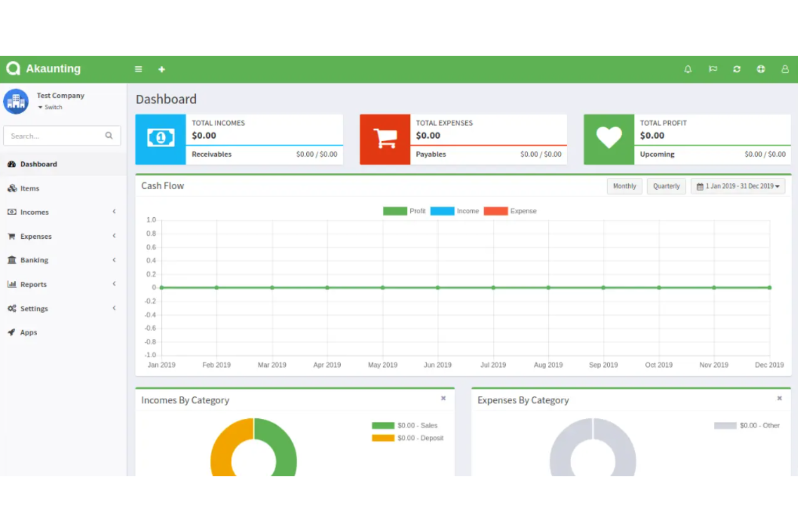Image resolution: width=798 pixels, height=532 pixels.
Task: Open the plus quick-add menu
Action: click(161, 69)
